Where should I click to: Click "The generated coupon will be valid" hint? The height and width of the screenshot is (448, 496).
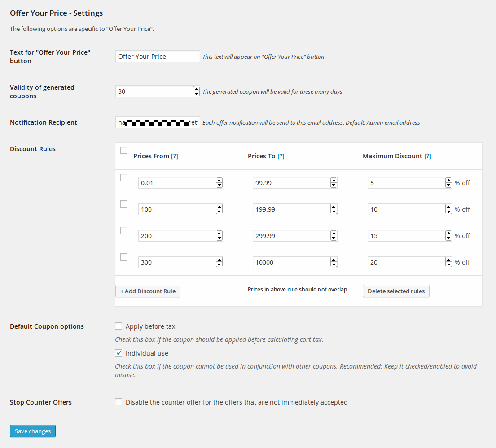point(272,91)
